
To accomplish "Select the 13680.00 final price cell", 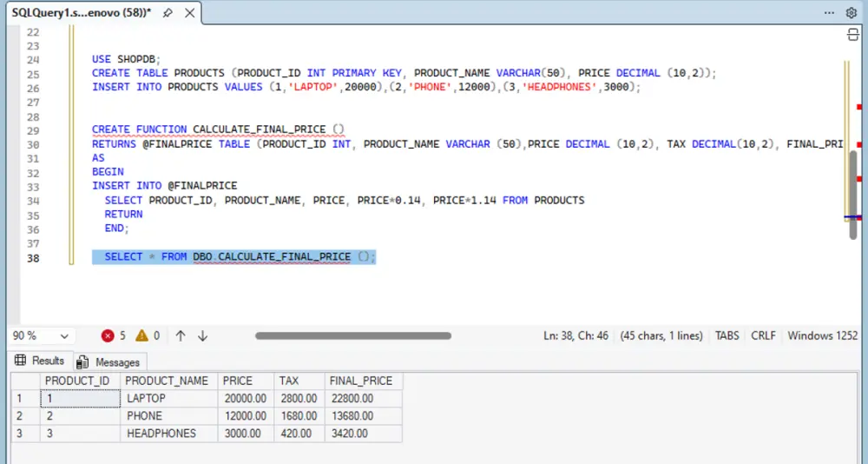I will tap(363, 415).
